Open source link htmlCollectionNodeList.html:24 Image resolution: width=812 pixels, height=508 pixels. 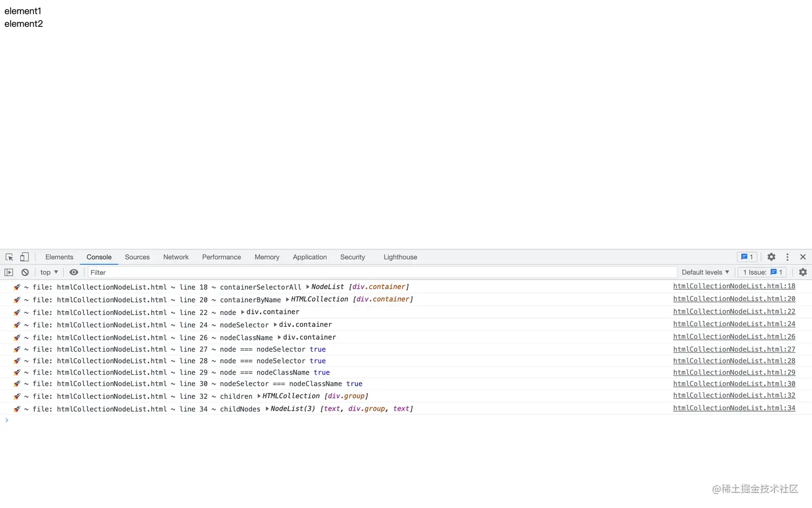point(734,324)
